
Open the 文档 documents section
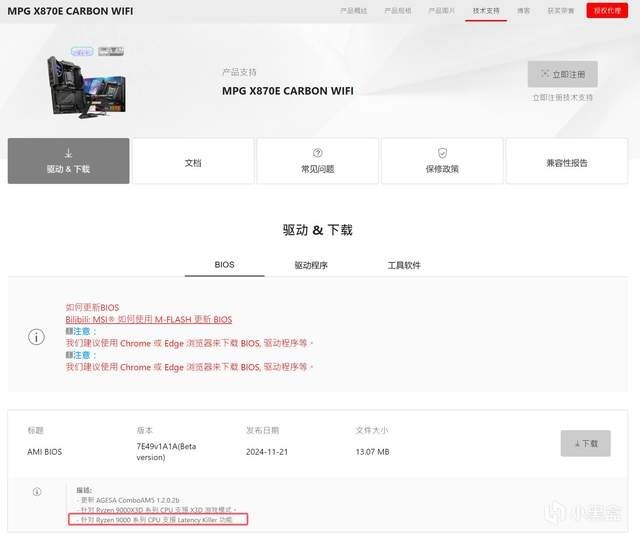(x=193, y=161)
